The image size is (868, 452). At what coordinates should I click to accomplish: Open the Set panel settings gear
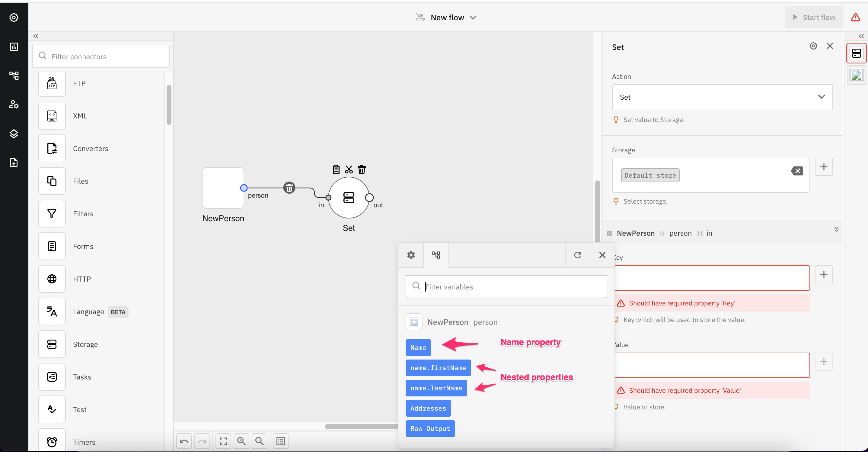[x=813, y=46]
